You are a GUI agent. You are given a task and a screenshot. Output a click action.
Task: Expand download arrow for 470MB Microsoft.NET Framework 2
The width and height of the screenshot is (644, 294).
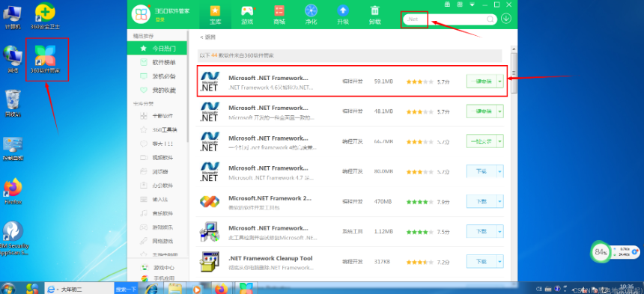pos(499,201)
